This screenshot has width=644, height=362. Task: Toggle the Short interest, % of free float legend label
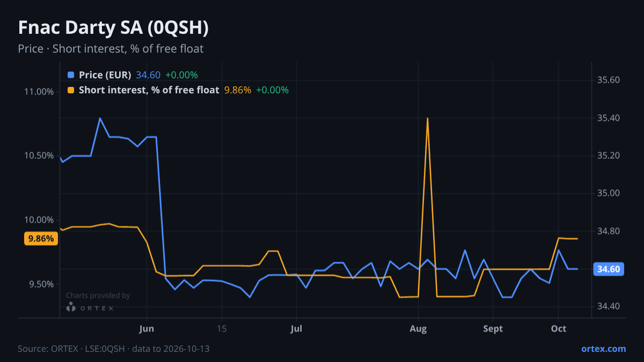click(149, 90)
